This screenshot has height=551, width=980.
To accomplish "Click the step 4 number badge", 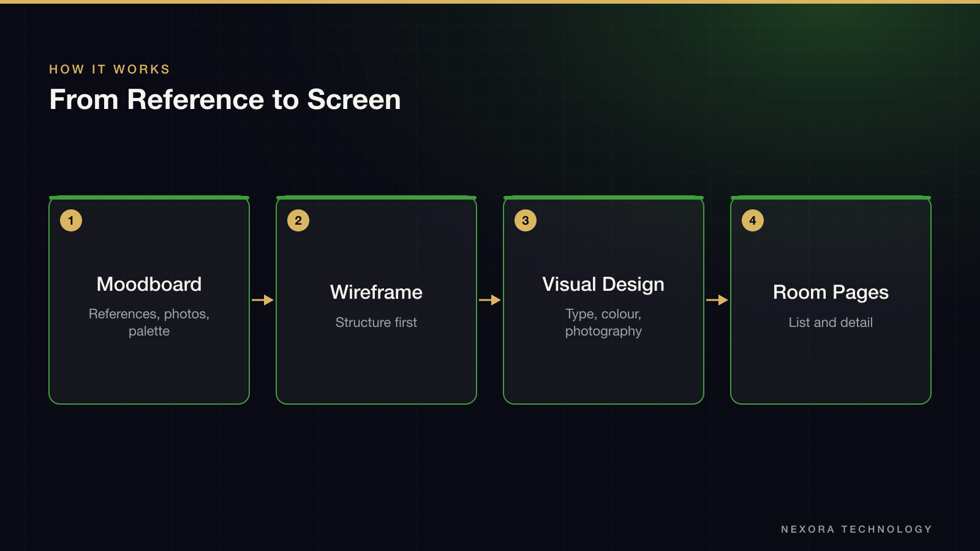I will coord(753,220).
